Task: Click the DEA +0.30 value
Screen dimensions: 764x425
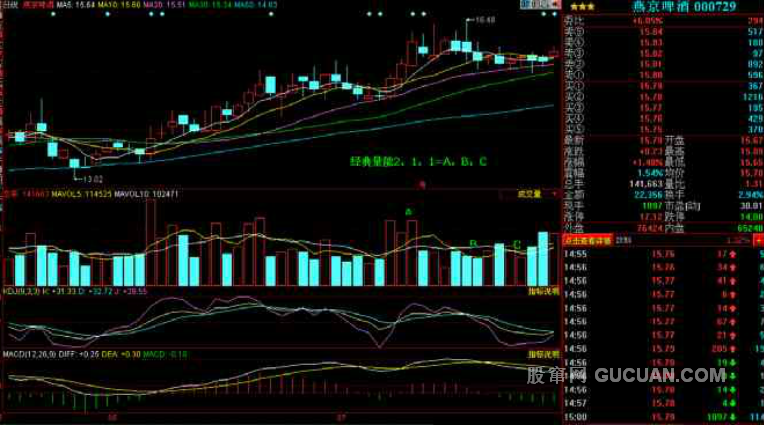Action: click(x=120, y=354)
